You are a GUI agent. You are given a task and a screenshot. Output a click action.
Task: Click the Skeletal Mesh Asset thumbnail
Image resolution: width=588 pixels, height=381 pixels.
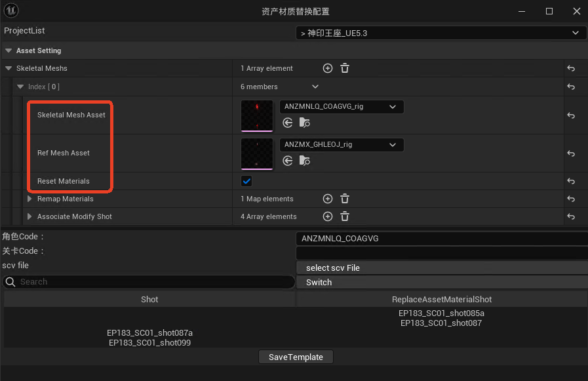click(257, 116)
